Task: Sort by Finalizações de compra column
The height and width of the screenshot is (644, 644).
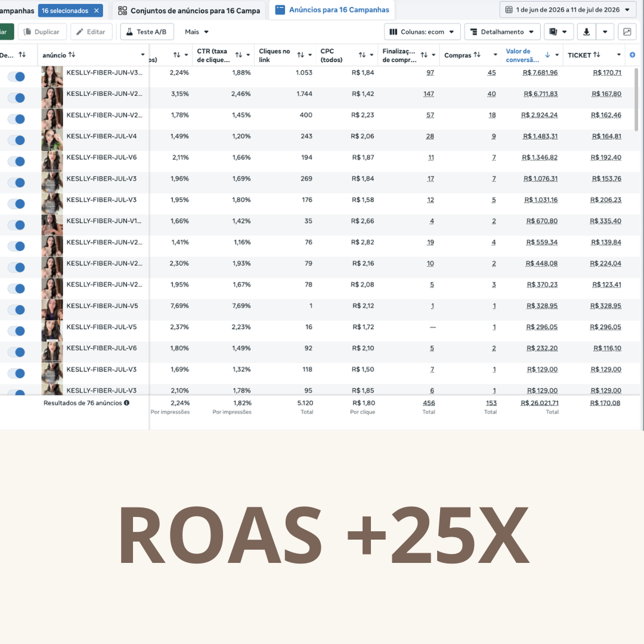Action: pos(424,55)
